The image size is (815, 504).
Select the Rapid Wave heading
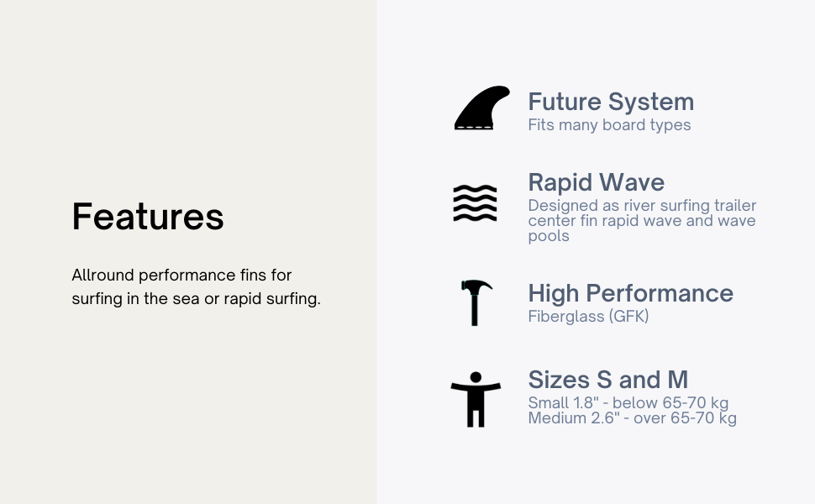coord(597,182)
